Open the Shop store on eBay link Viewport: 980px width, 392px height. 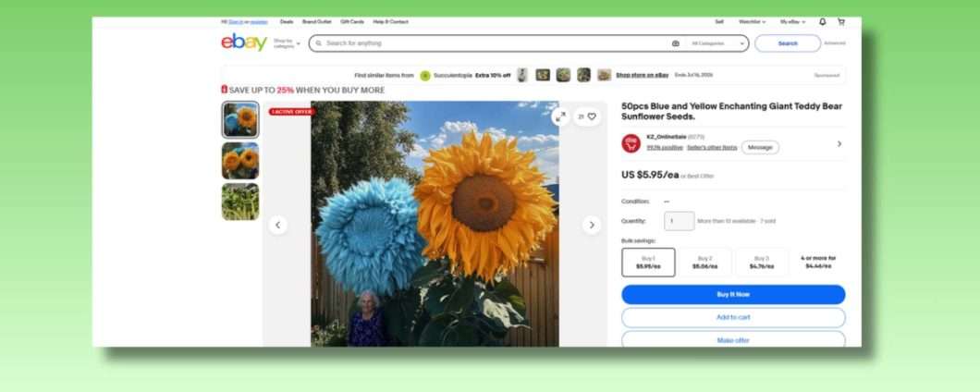point(642,75)
